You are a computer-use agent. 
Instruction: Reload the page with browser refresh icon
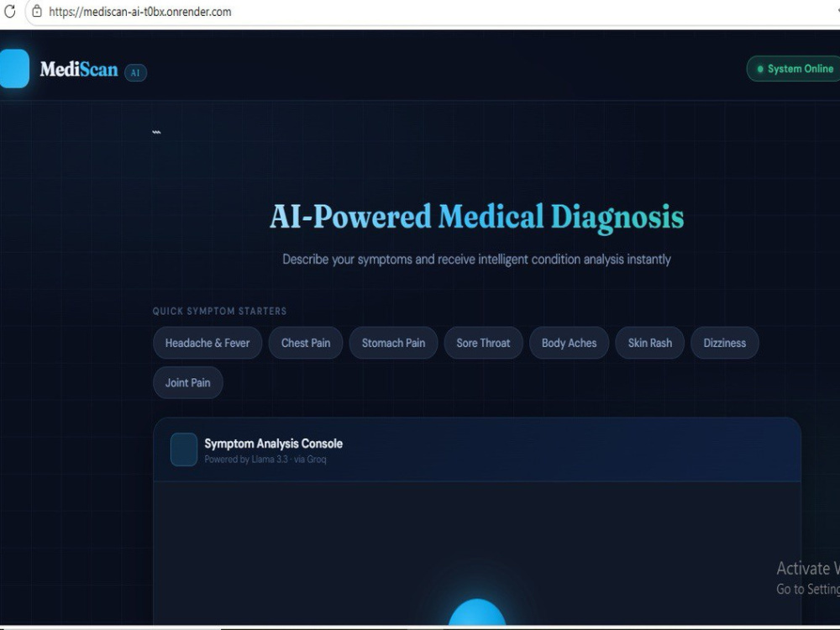[x=9, y=11]
